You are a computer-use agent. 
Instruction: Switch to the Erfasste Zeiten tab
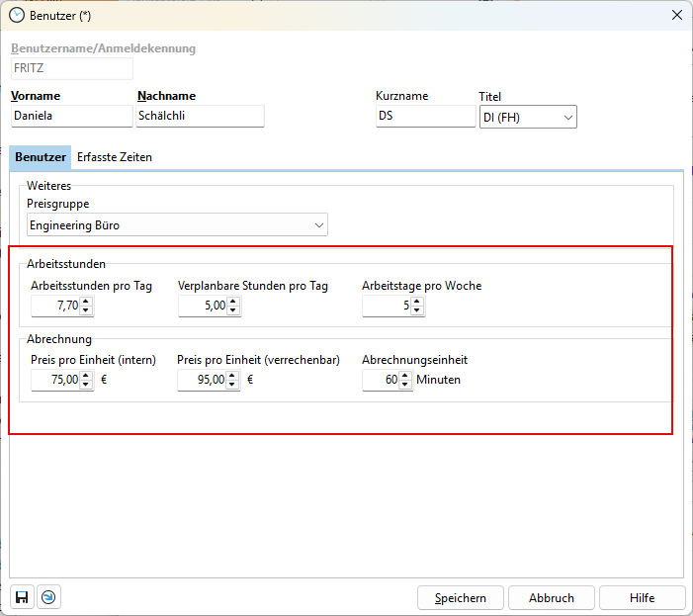pos(115,157)
